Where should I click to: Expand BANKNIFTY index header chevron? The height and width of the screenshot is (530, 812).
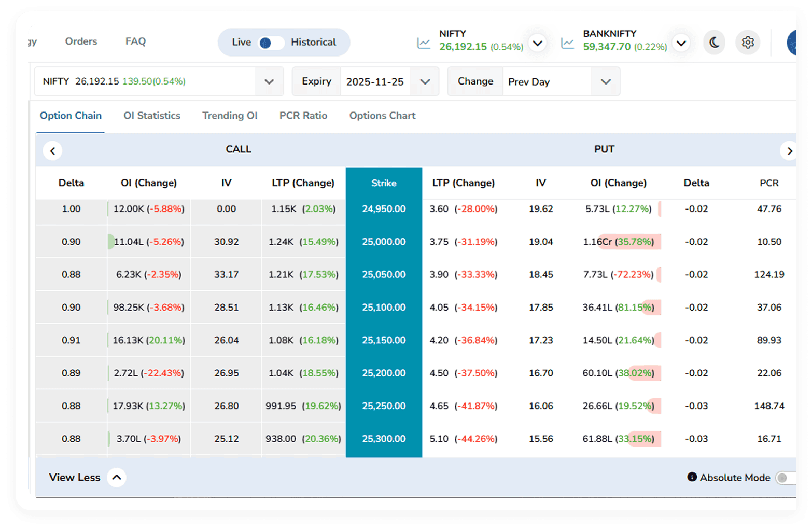(x=681, y=43)
